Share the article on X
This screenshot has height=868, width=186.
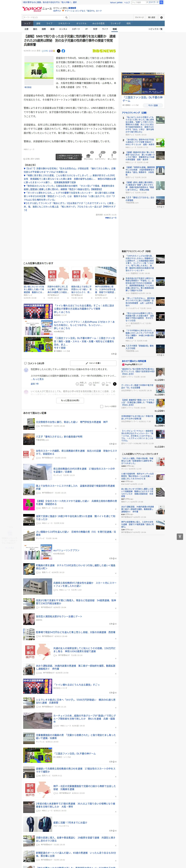click(x=59, y=51)
